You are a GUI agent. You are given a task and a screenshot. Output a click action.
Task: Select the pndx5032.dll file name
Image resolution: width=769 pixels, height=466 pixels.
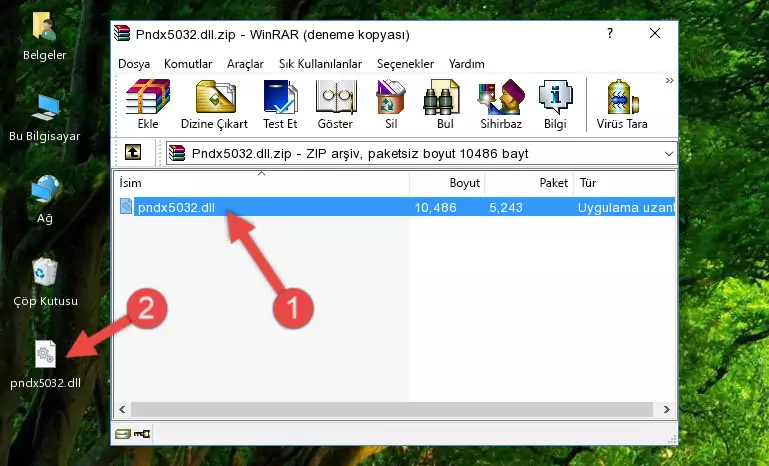(x=176, y=207)
